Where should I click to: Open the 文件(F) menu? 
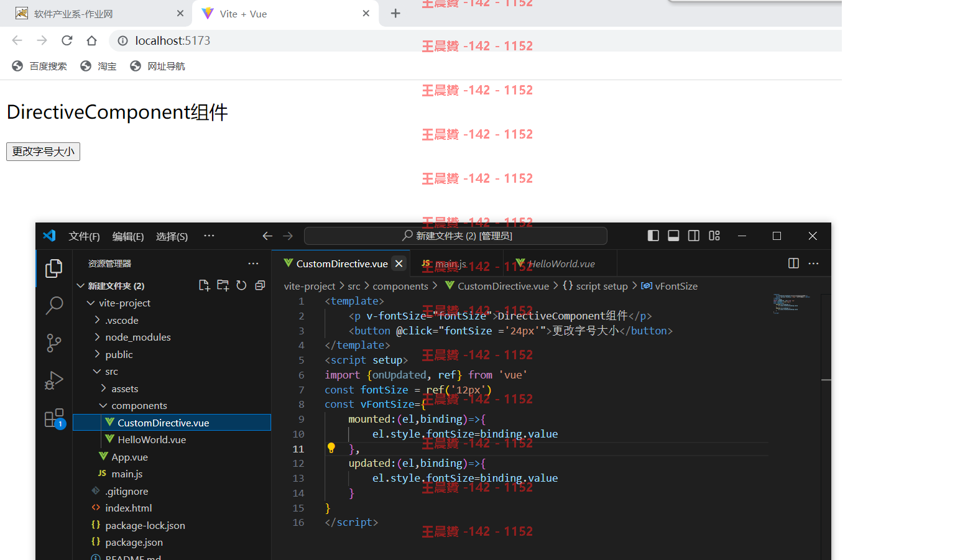click(84, 236)
